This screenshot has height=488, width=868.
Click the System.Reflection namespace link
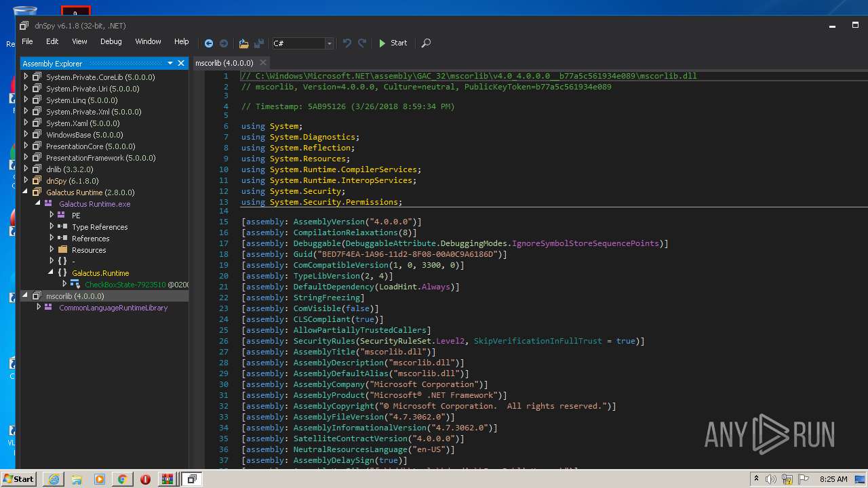tap(311, 148)
